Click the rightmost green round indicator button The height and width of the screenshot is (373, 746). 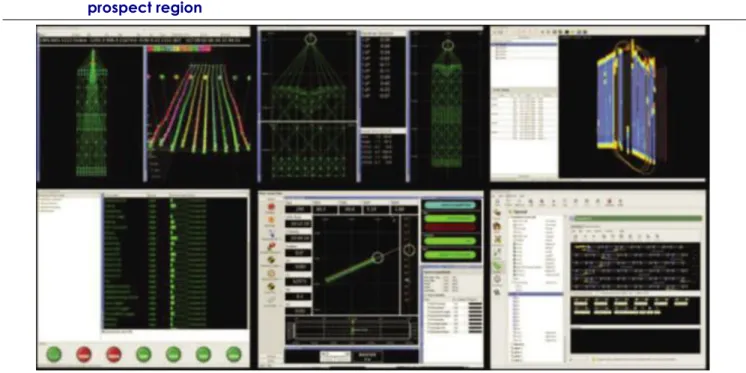coord(234,354)
